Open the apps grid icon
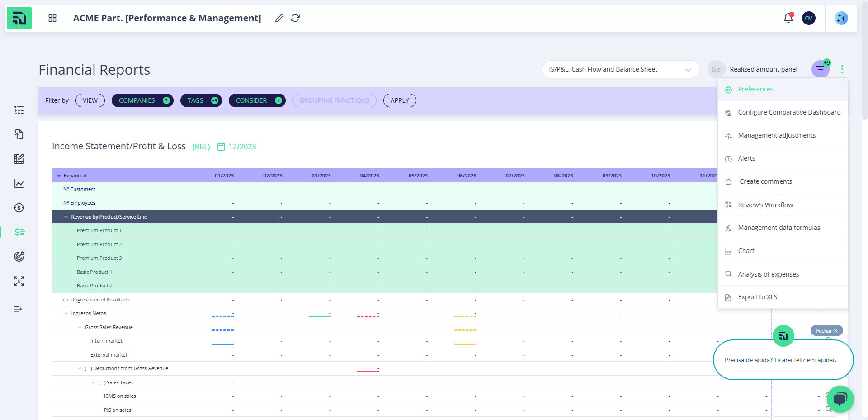This screenshot has height=420, width=868. pyautogui.click(x=52, y=18)
